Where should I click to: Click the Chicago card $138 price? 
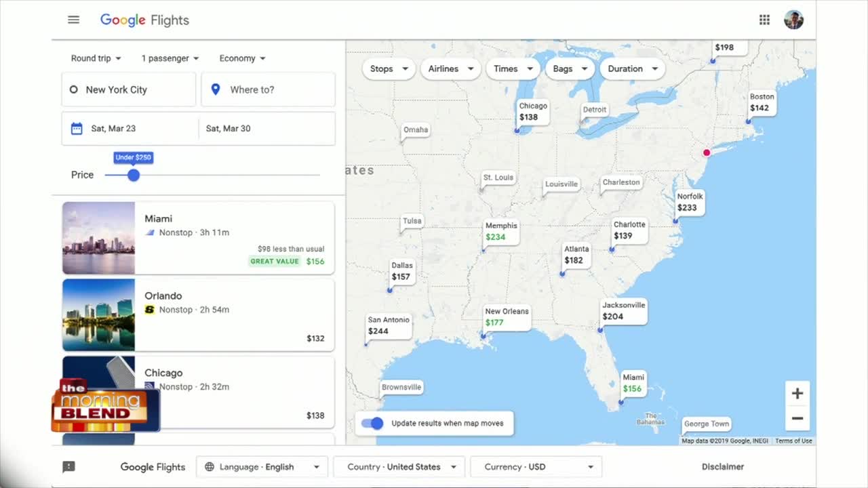click(x=315, y=415)
